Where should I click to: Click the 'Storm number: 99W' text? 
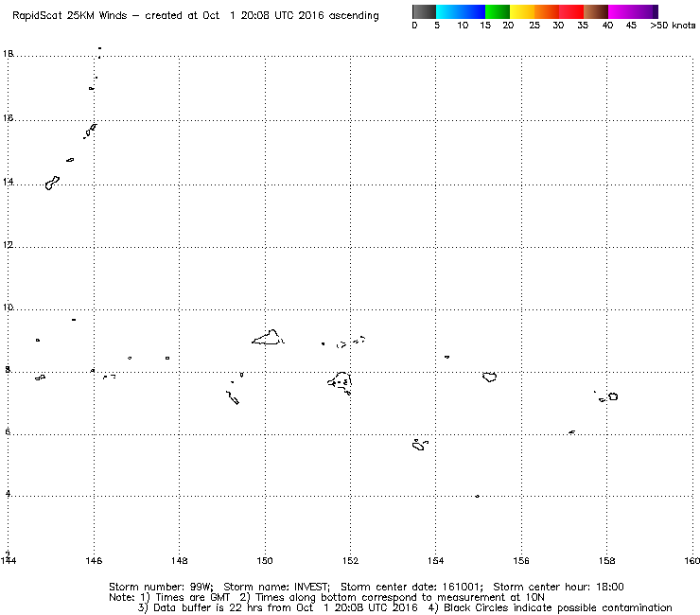coord(161,587)
